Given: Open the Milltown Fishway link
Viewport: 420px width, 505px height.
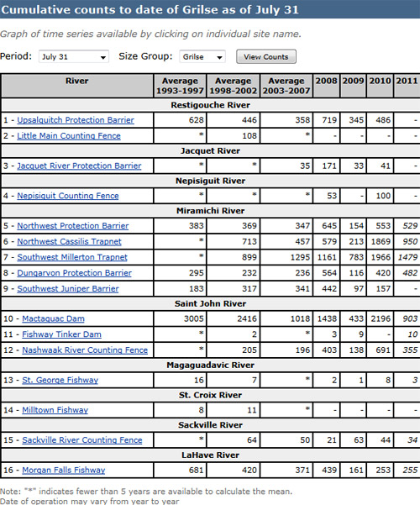Looking at the screenshot, I should coord(55,410).
